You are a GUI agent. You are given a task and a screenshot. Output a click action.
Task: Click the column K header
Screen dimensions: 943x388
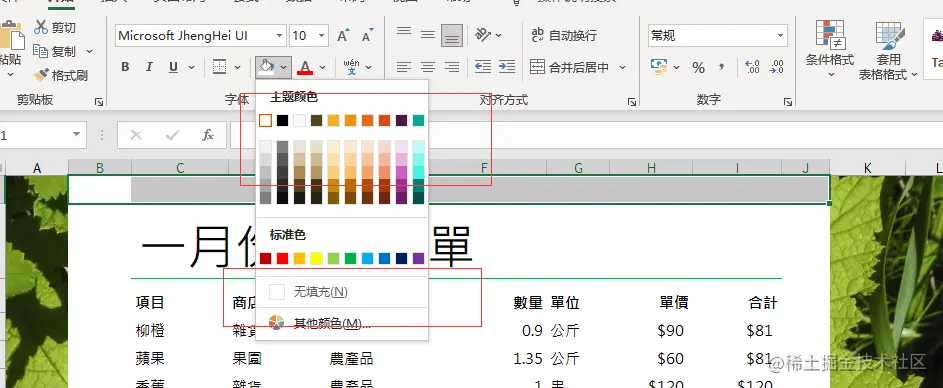(867, 168)
